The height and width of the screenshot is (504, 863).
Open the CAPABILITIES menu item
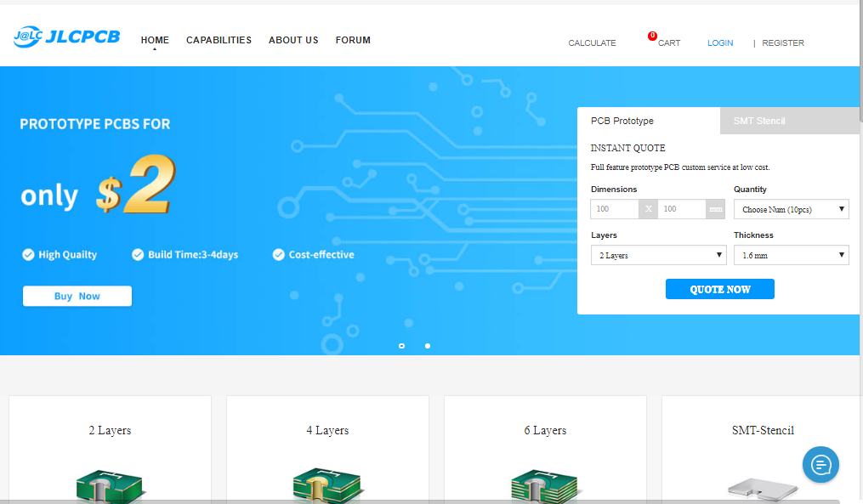click(x=219, y=40)
